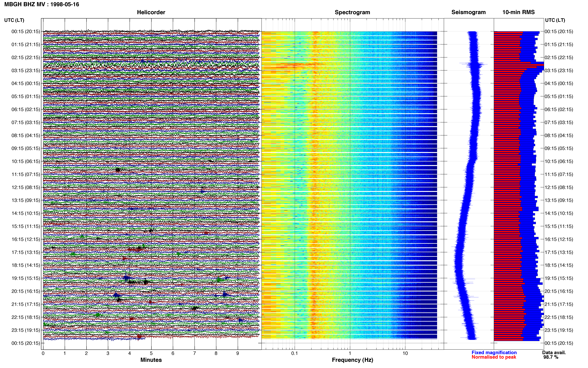Click the left time label '03:15 (23:15)'
The width and height of the screenshot is (588, 368).
[26, 70]
